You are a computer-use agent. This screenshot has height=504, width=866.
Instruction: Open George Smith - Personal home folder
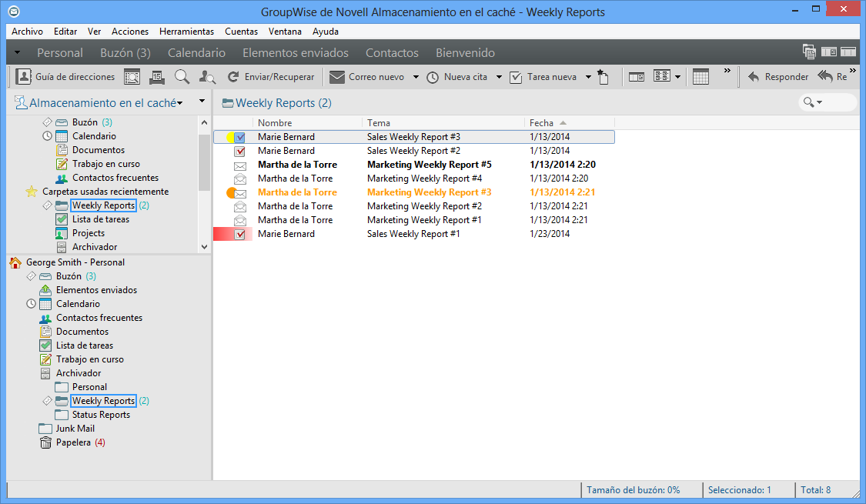pyautogui.click(x=68, y=262)
